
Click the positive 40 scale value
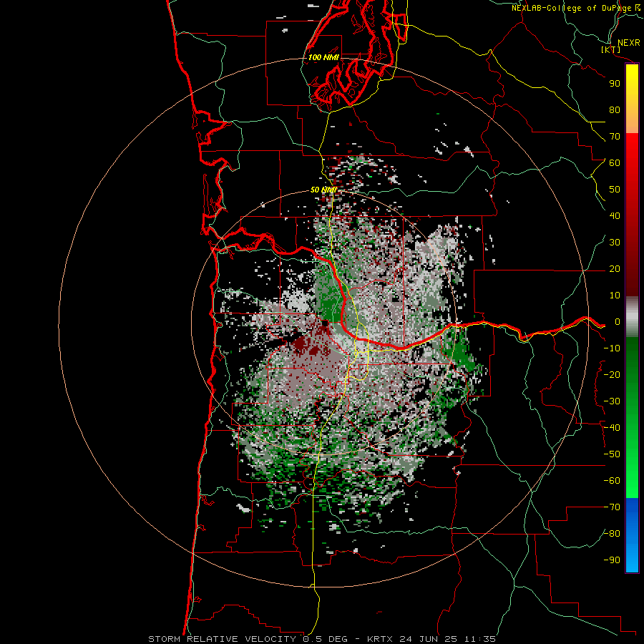point(615,216)
